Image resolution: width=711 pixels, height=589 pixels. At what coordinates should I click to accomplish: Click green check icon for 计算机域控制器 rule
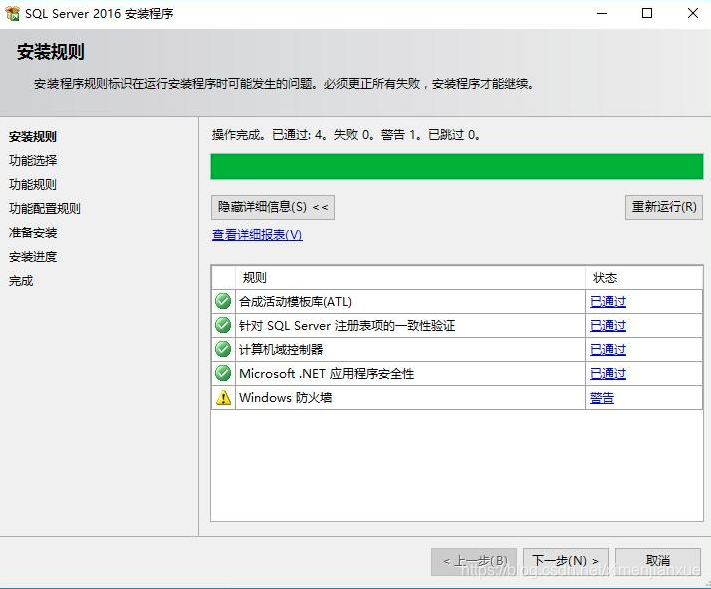coord(223,349)
